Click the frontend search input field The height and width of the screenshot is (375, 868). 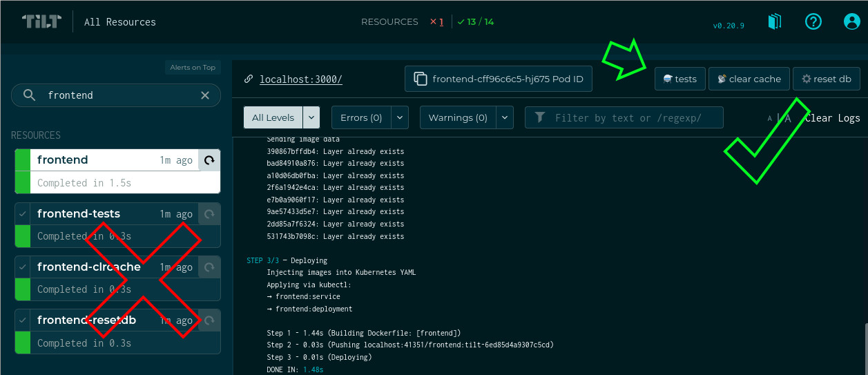click(x=116, y=95)
